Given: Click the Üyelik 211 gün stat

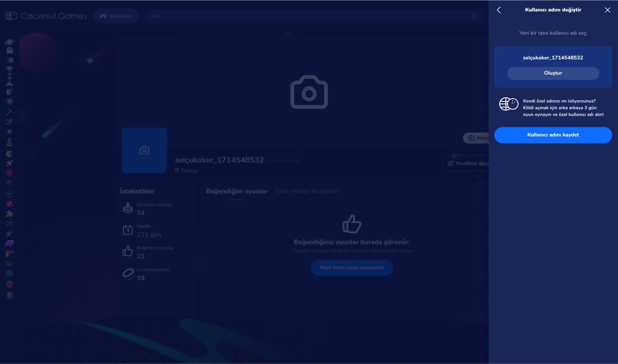Looking at the screenshot, I should pos(142,230).
